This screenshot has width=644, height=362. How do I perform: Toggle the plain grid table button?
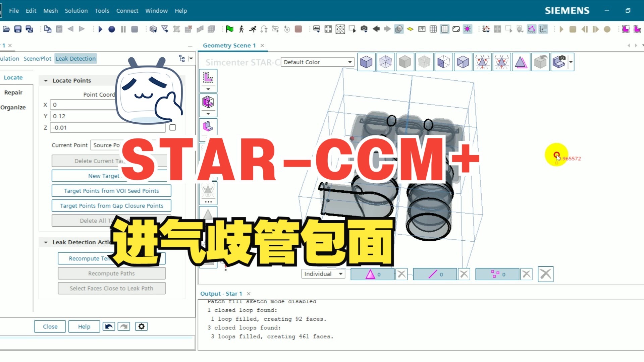433,29
